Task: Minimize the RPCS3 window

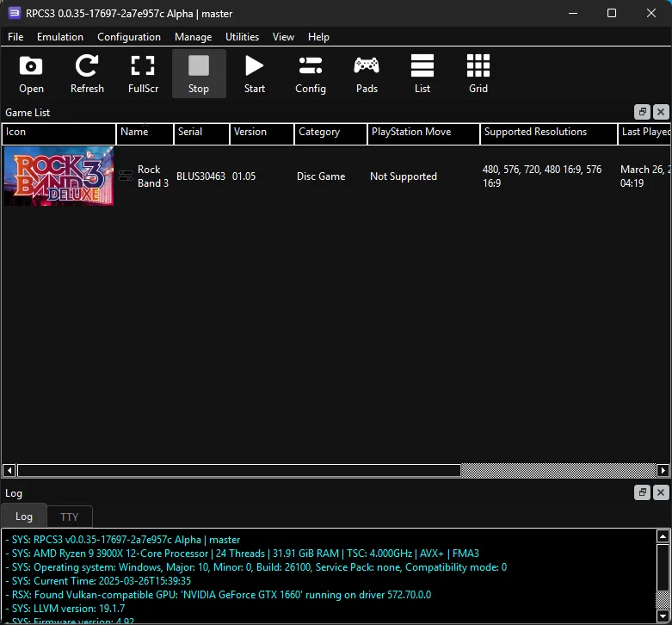Action: 573,13
